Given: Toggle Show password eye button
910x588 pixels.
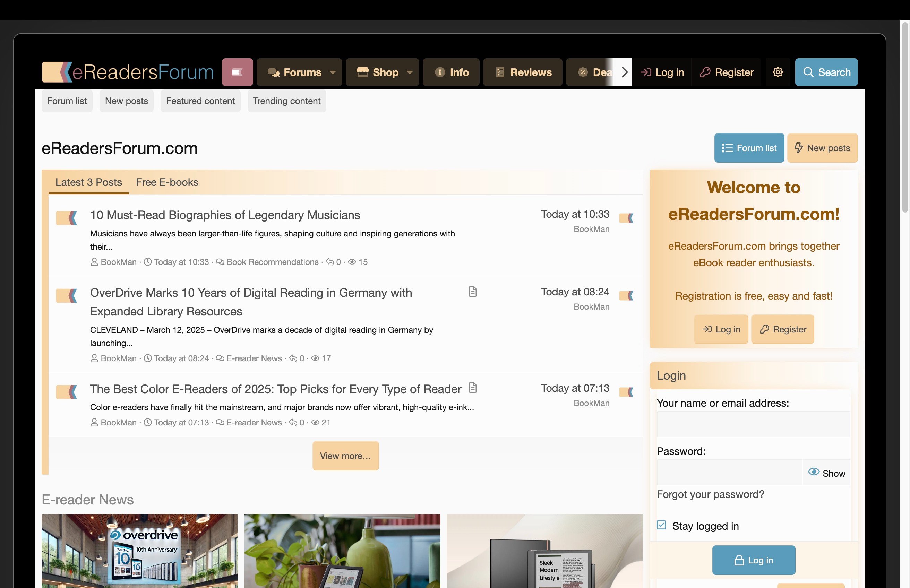Looking at the screenshot, I should 827,473.
